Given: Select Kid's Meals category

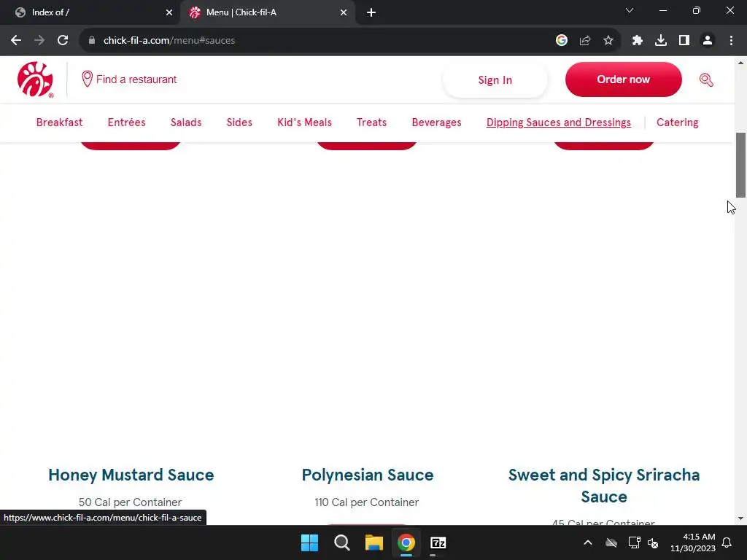Looking at the screenshot, I should [304, 122].
